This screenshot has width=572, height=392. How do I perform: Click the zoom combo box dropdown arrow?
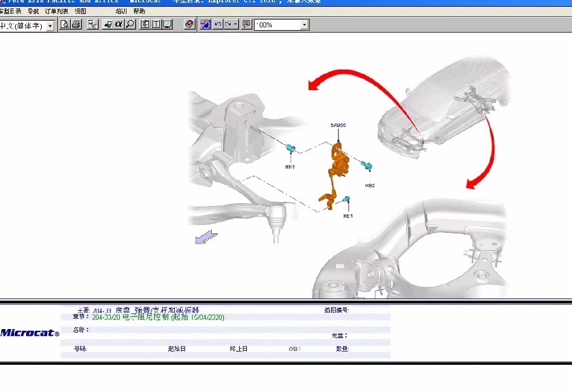coord(304,25)
